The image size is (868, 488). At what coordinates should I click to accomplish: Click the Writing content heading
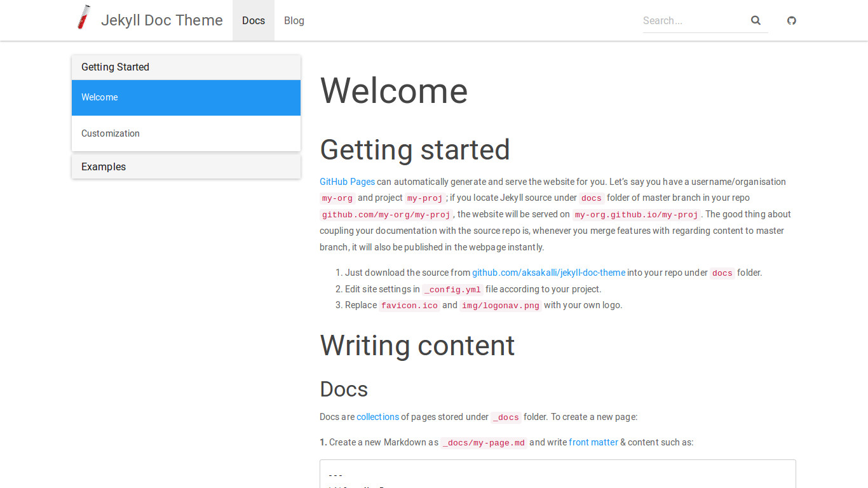point(417,346)
